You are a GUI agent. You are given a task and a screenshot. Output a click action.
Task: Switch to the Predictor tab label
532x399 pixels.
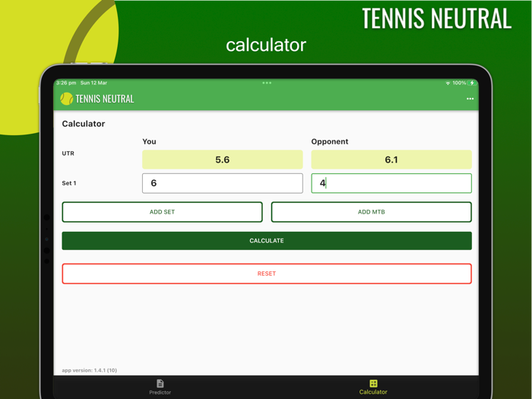[160, 392]
